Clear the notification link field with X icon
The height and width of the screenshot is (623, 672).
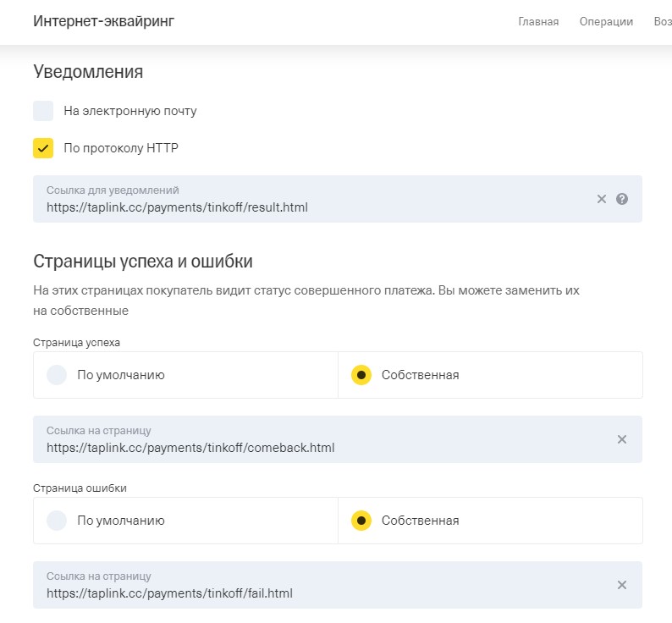click(x=602, y=199)
